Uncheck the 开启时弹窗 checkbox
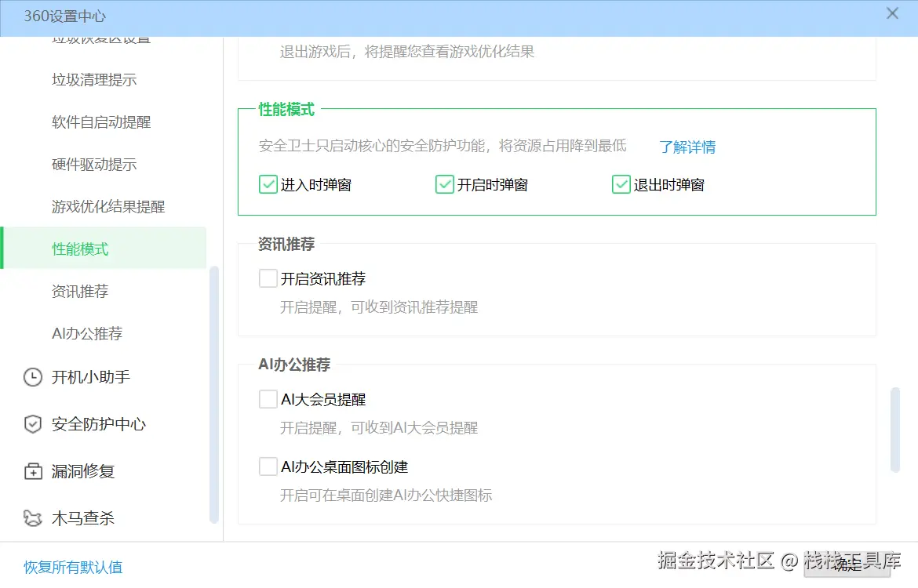 445,185
